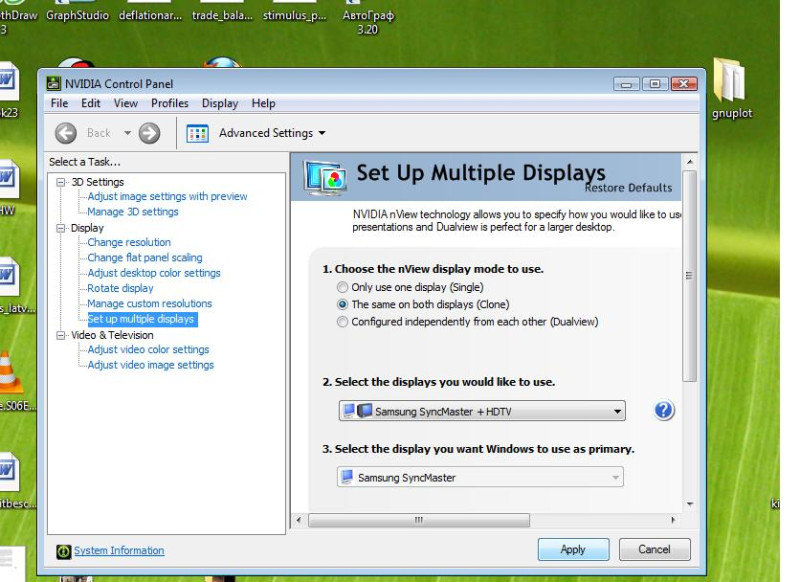This screenshot has width=800, height=582.
Task: Open Change resolution task
Action: (x=129, y=242)
